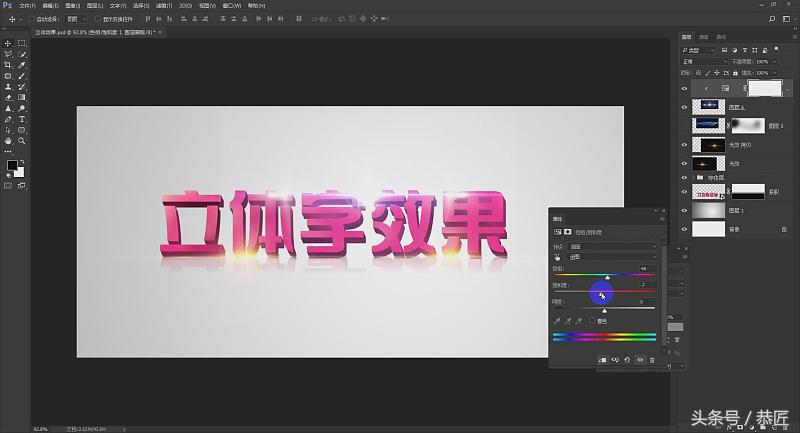
Task: Hide the 光效 拷贝 layer
Action: point(684,145)
